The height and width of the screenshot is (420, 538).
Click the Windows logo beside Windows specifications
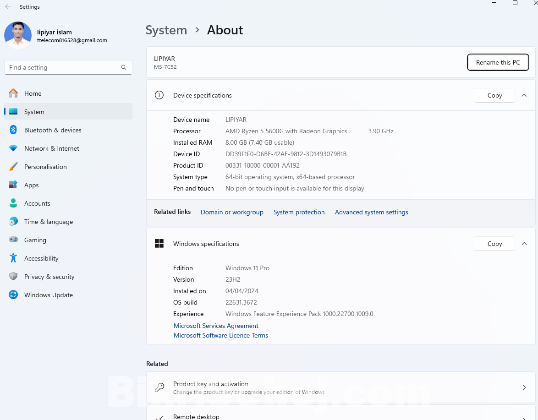[159, 243]
